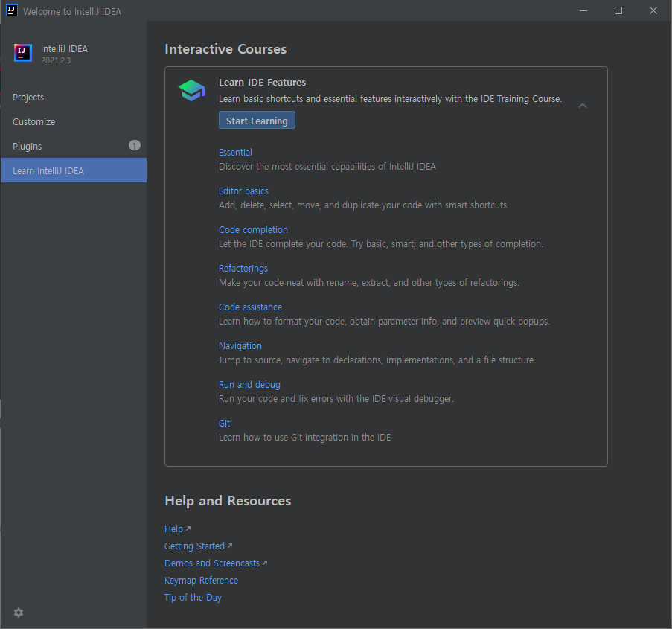Click 'Run your code and fix errors' description

(x=336, y=399)
